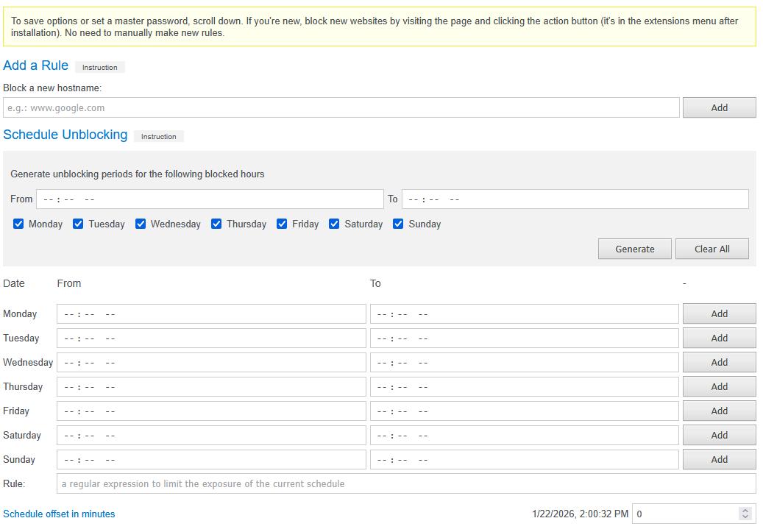Viewport: 763px width, 532px height.
Task: Click the schedule offset stepper arrows
Action: click(x=745, y=514)
